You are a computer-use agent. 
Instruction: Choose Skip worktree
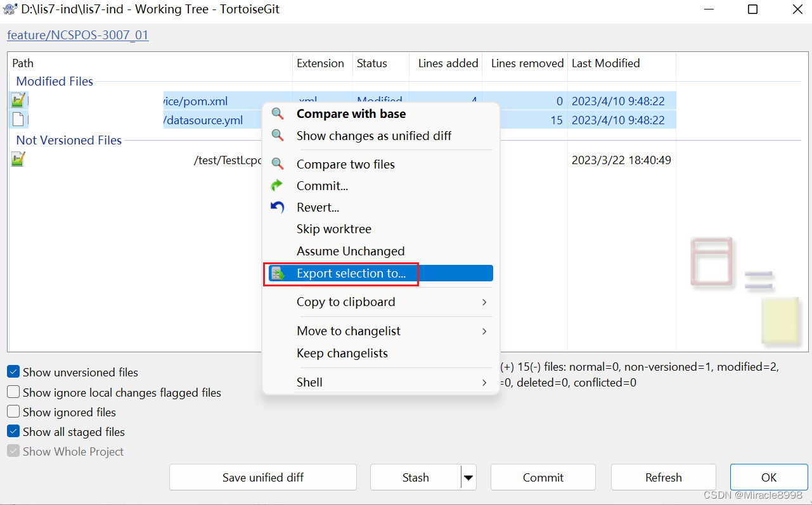381,229
